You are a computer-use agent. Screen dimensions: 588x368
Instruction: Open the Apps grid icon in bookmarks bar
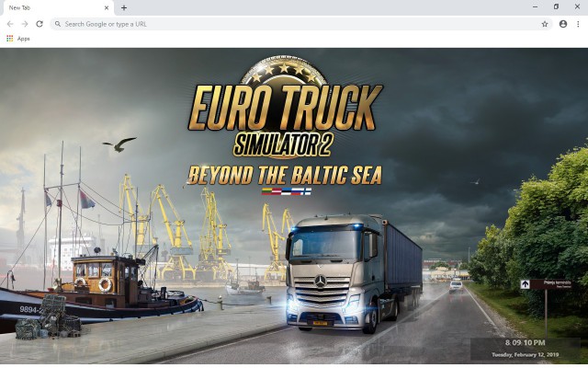tap(10, 39)
